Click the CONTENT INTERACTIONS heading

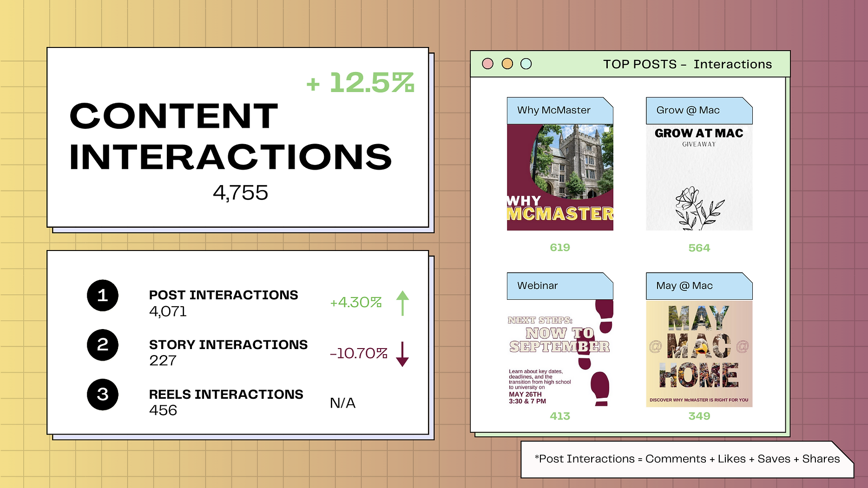pyautogui.click(x=231, y=136)
